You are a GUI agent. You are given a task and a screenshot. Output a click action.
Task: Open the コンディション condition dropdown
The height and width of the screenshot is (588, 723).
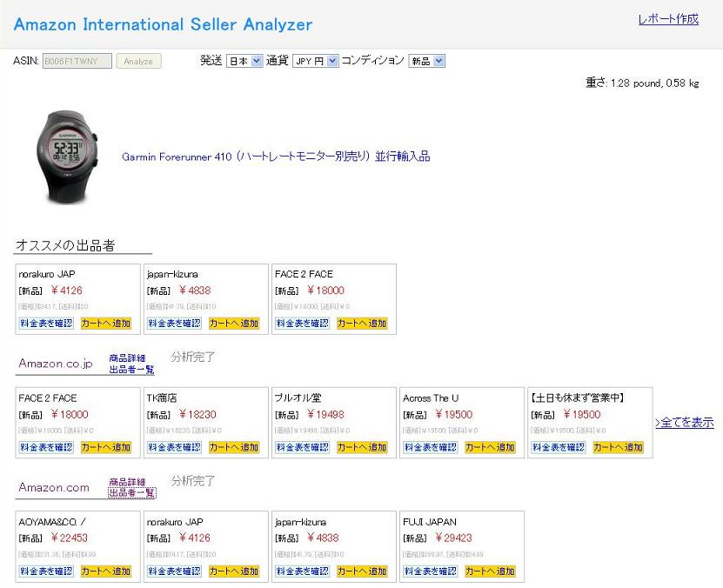click(426, 61)
